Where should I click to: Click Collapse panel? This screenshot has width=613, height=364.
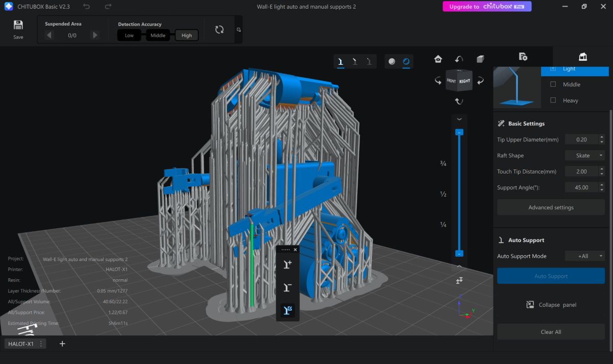(551, 305)
